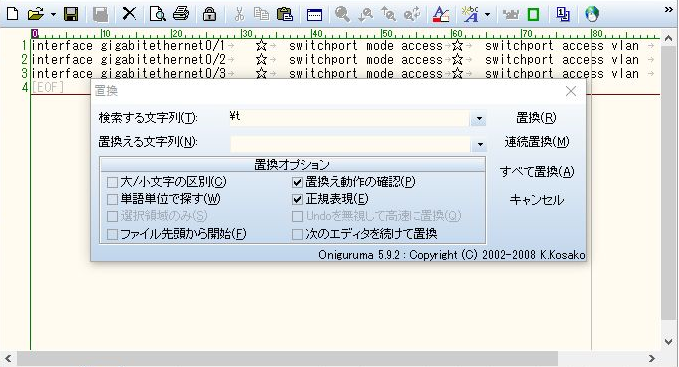Expand toolbar overflow chevron
The width and height of the screenshot is (679, 367).
(x=669, y=10)
